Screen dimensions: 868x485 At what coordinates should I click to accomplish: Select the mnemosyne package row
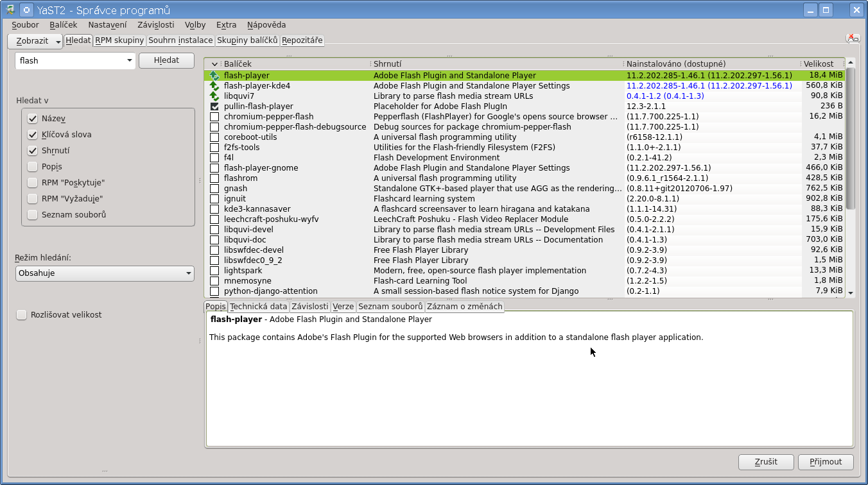(x=525, y=281)
